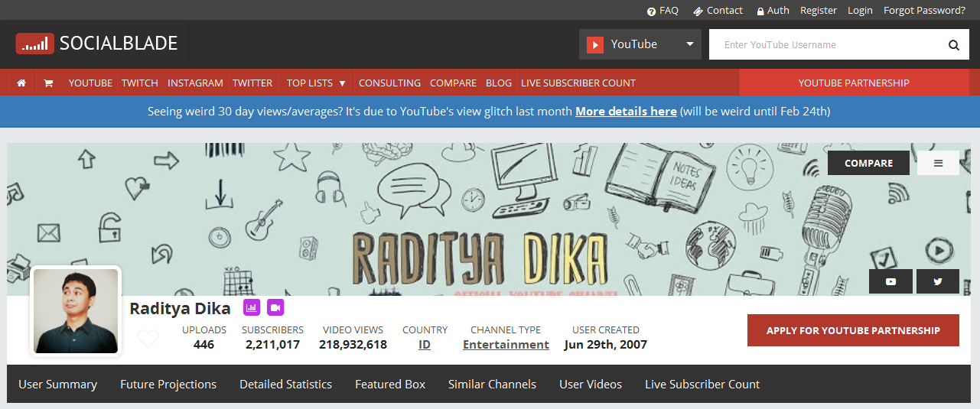Click the Raditya Dika profile picture
This screenshot has height=409, width=980.
click(77, 311)
